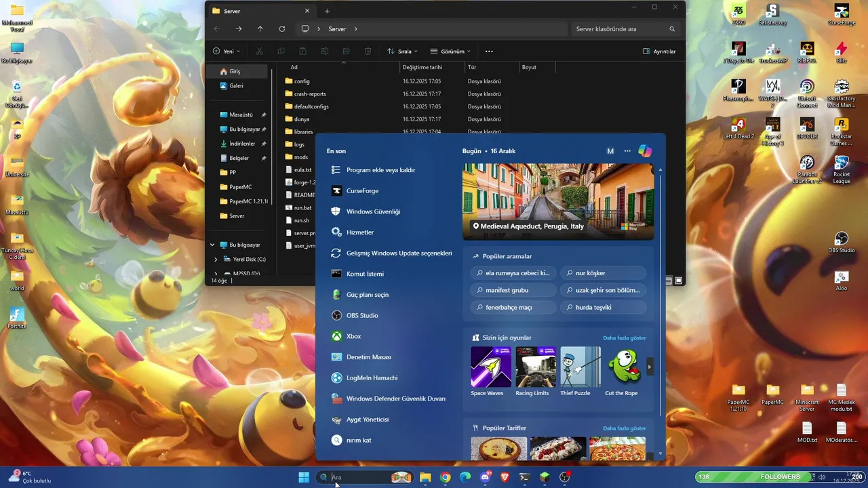Open the Sırala sort dropdown
This screenshot has height=488, width=868.
(x=401, y=51)
